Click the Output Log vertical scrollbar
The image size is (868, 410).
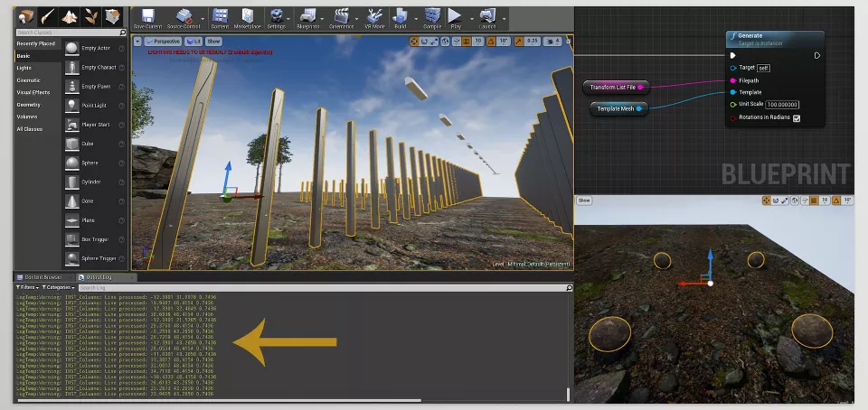(569, 395)
